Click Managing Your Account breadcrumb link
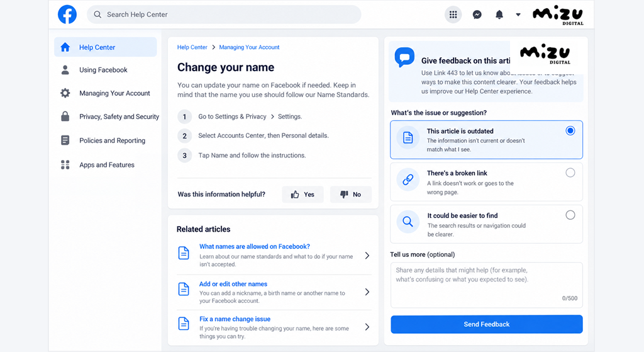Screen dimensions: 644x352 249,47
